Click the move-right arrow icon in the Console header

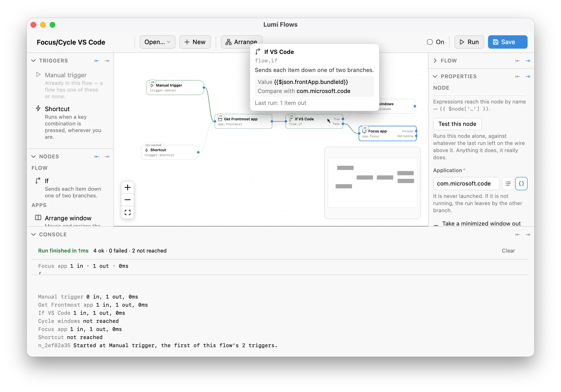tap(528, 234)
